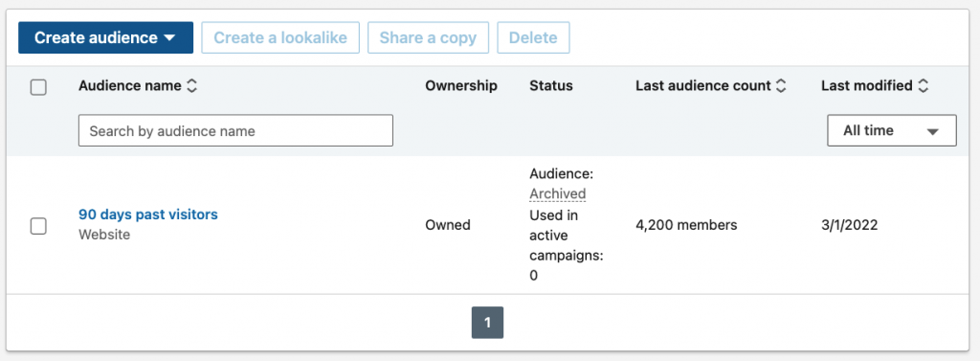Screen dimensions: 980x361
Task: Click the Archived status label
Action: pyautogui.click(x=558, y=194)
